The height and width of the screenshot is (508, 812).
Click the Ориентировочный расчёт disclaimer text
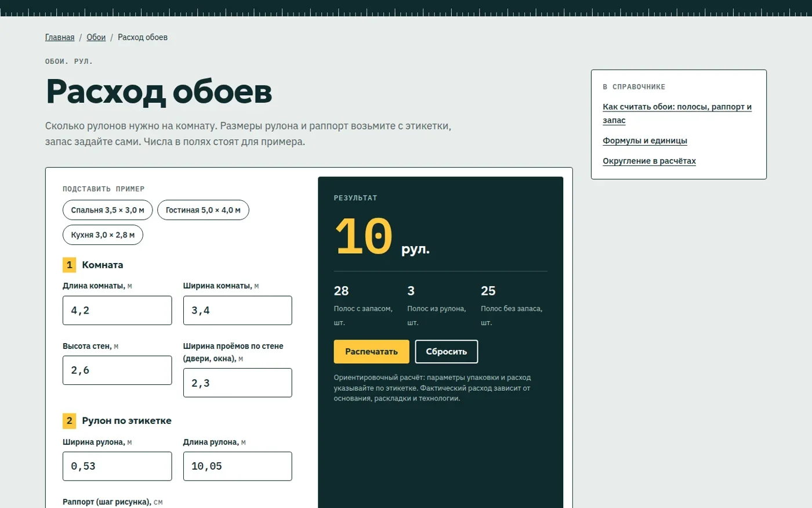point(432,388)
